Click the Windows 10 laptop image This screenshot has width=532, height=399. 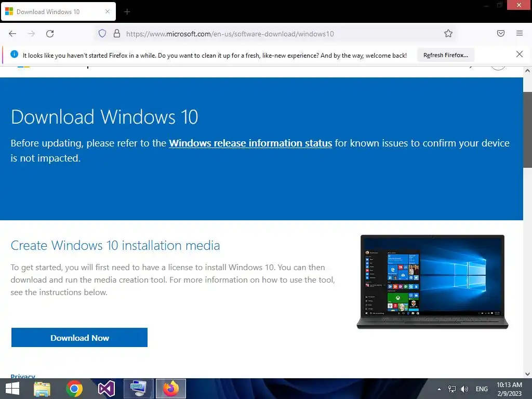pos(432,282)
